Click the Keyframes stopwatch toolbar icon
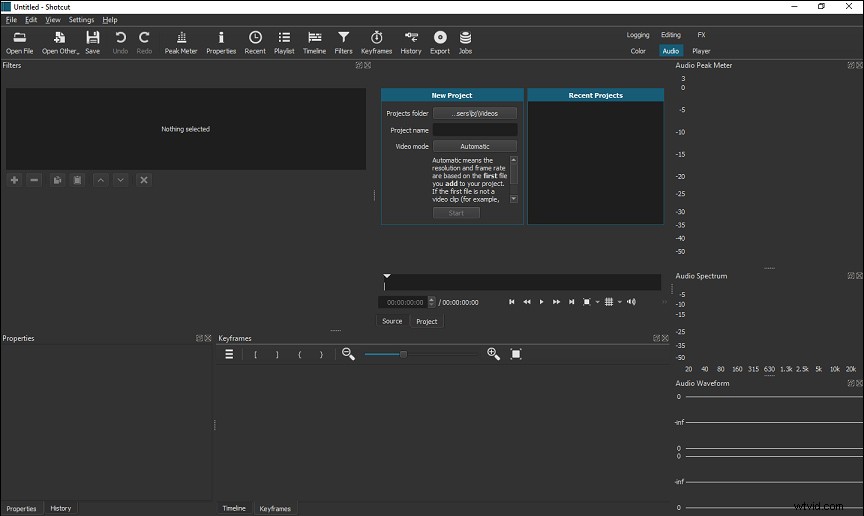This screenshot has height=516, width=864. coord(376,42)
